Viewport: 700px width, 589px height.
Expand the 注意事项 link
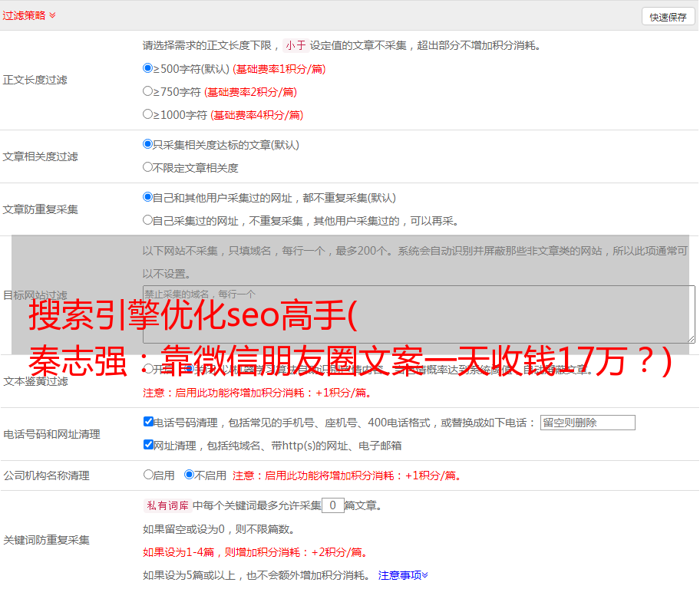click(403, 576)
